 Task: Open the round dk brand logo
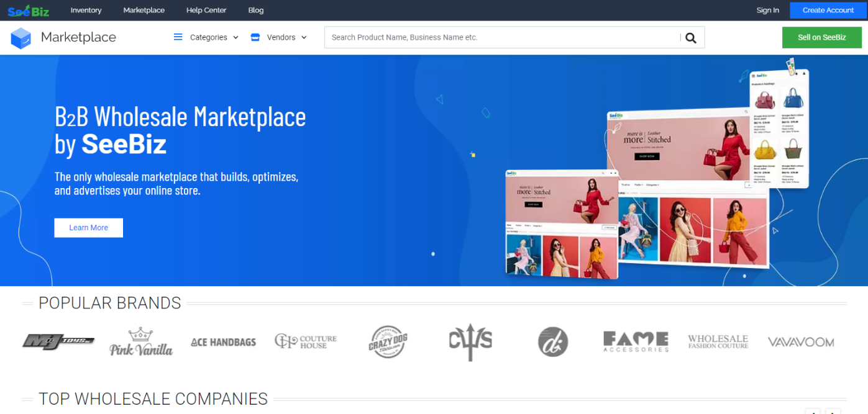[553, 342]
